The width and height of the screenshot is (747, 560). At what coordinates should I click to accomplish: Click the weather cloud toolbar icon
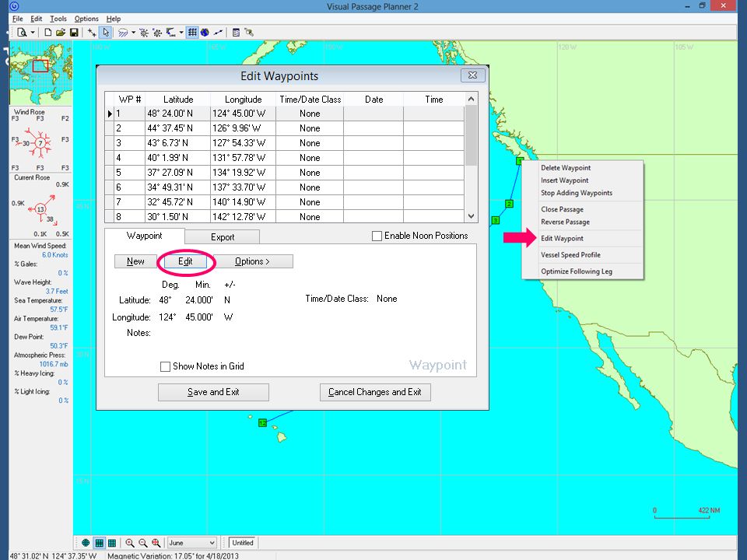point(123,33)
